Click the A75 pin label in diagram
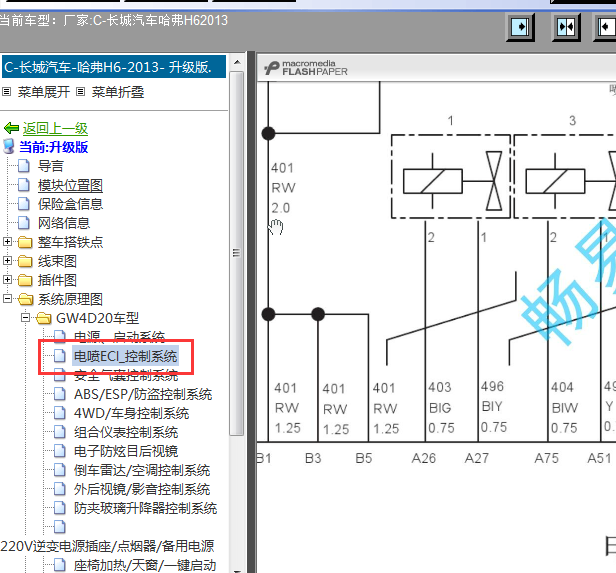616x573 pixels. click(x=546, y=458)
